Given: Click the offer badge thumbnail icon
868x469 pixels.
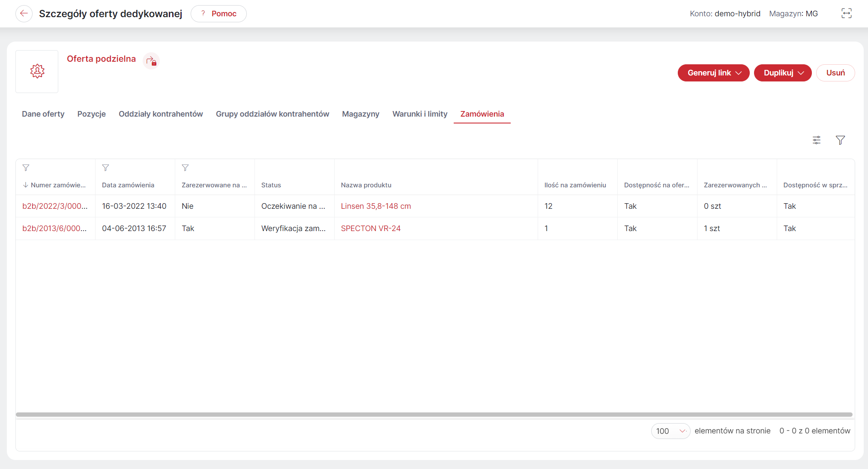Looking at the screenshot, I should click(x=37, y=71).
